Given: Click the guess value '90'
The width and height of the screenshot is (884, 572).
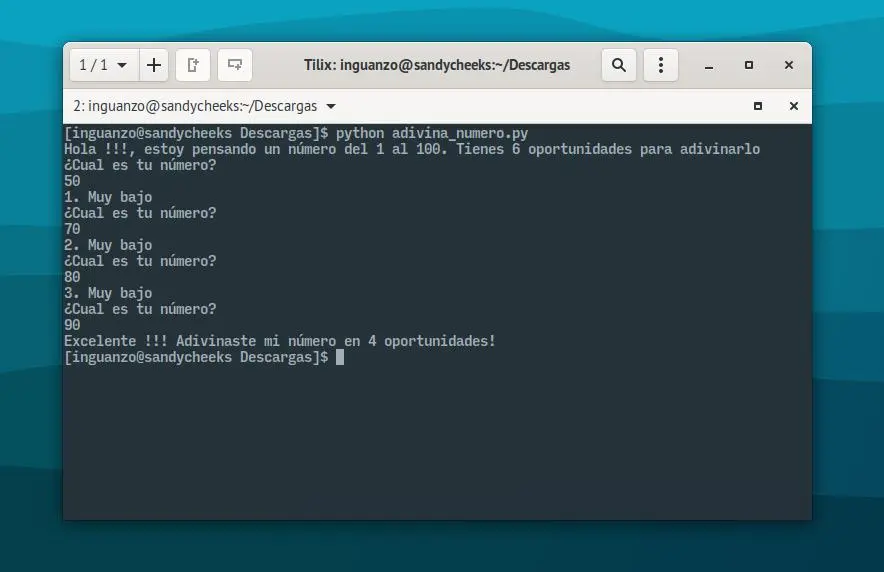Looking at the screenshot, I should 72,325.
